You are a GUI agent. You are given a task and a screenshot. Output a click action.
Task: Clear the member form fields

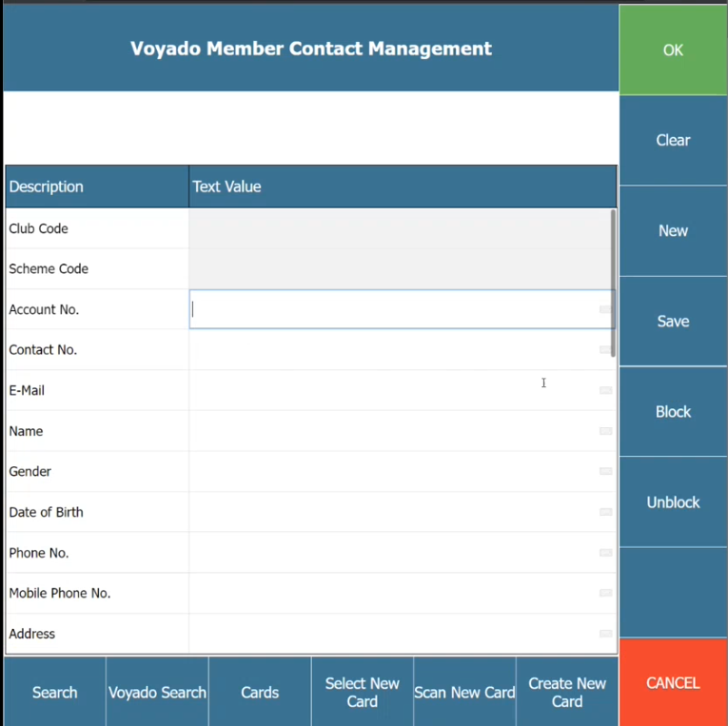(673, 140)
